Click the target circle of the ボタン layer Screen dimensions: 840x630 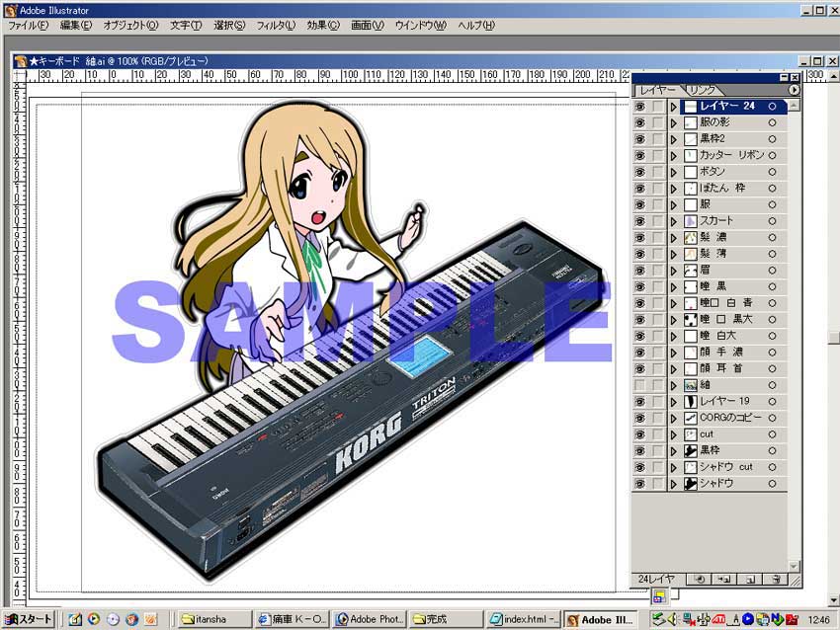[772, 172]
